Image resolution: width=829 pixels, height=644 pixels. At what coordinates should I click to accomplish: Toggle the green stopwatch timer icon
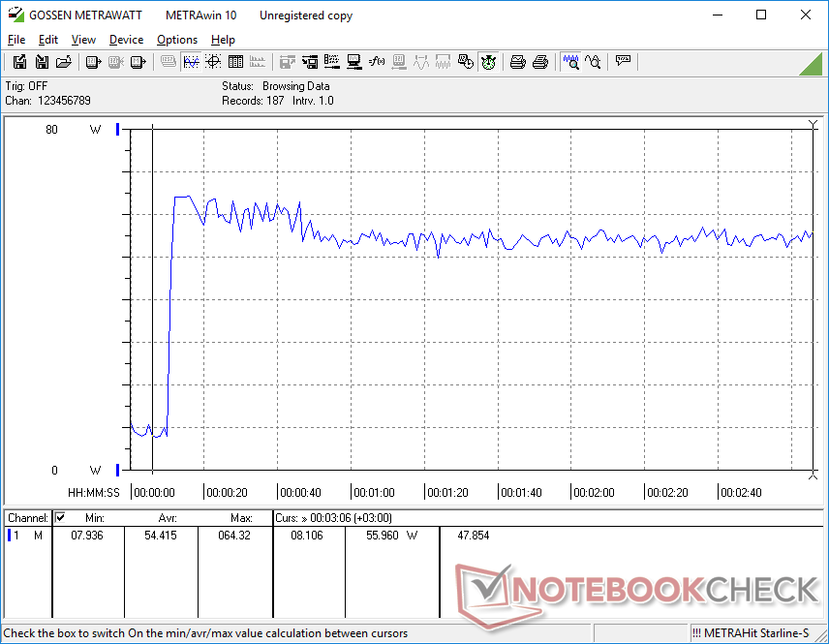point(488,62)
